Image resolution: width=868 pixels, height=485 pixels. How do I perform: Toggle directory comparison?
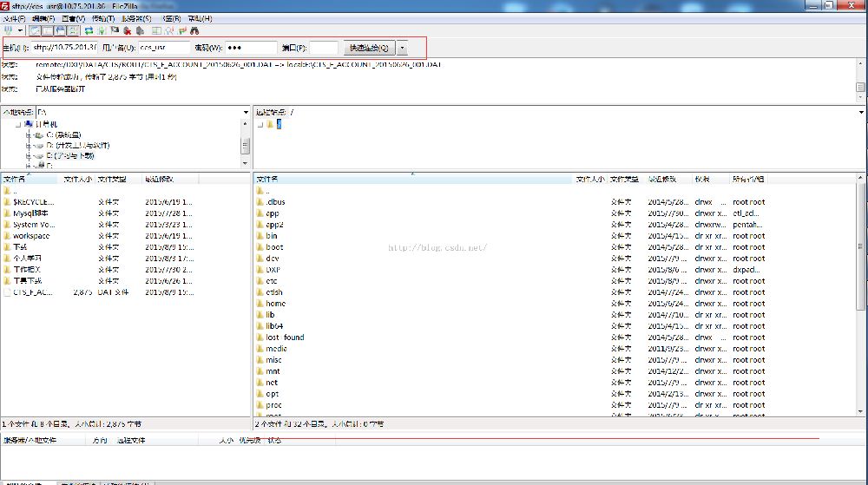169,30
